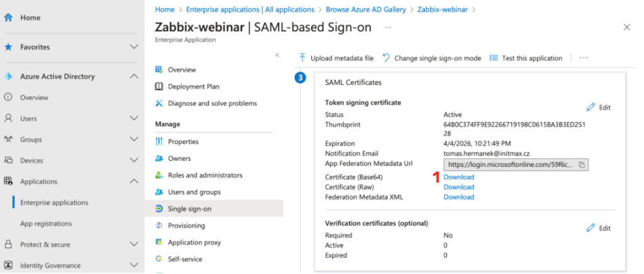Collapse the resource menu with double chevron
Screen dimensions: 644x274
(x=277, y=55)
